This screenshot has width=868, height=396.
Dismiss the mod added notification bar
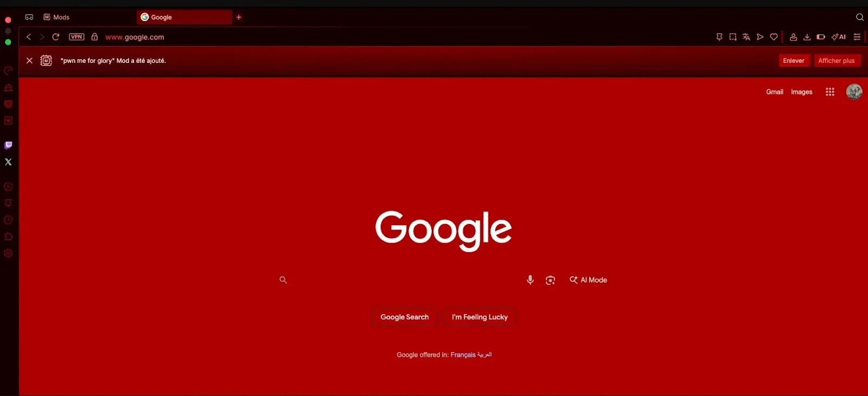[x=29, y=61]
